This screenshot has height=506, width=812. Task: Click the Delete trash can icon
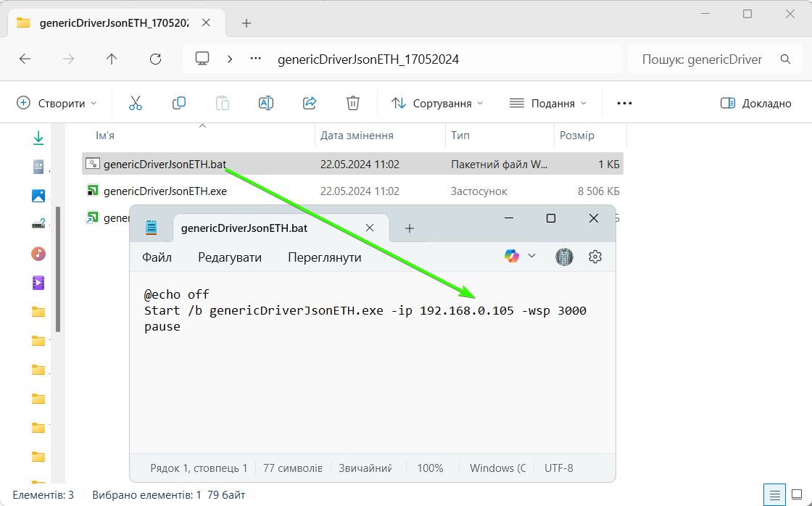pos(353,103)
